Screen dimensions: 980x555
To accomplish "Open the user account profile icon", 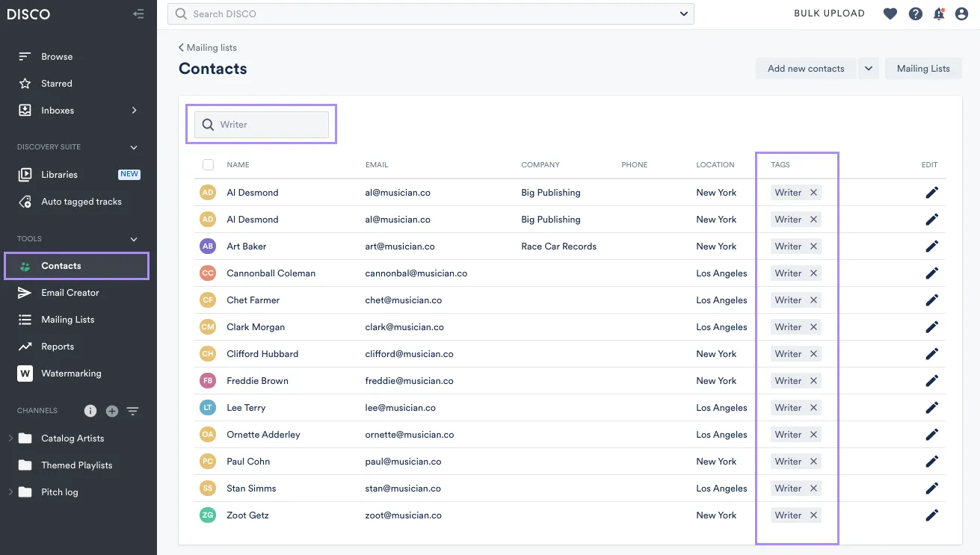I will point(961,13).
